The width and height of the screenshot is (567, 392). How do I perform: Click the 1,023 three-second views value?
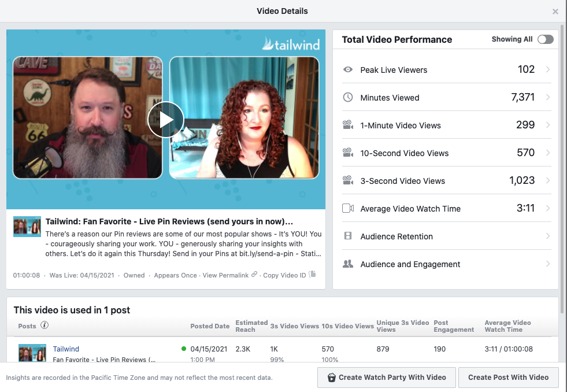[522, 180]
